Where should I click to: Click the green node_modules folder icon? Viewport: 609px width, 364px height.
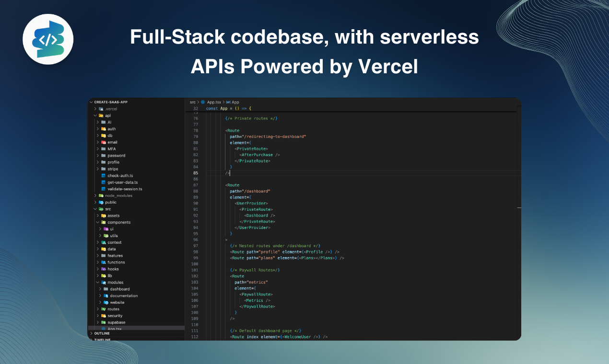click(101, 195)
